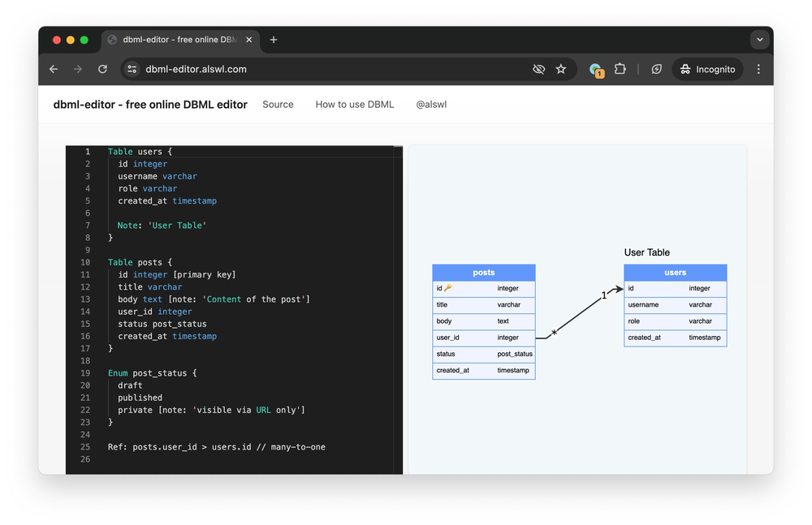
Task: Click the bookmark star icon
Action: click(x=561, y=69)
